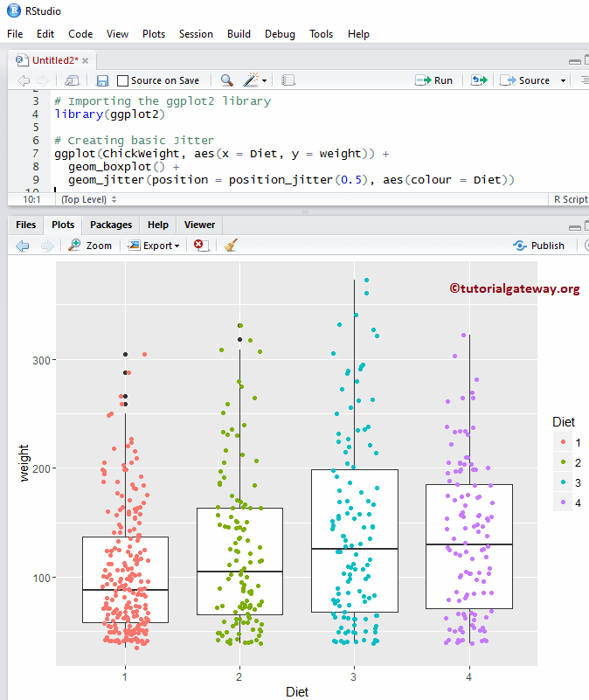
Task: Open the Plots menu
Action: pyautogui.click(x=154, y=34)
